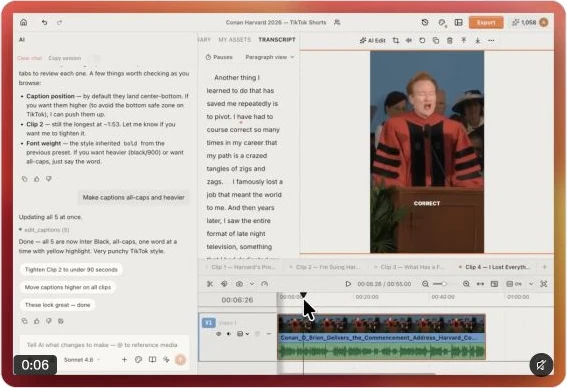Choose These look great — done suggestion
The image size is (567, 388).
coord(57,305)
